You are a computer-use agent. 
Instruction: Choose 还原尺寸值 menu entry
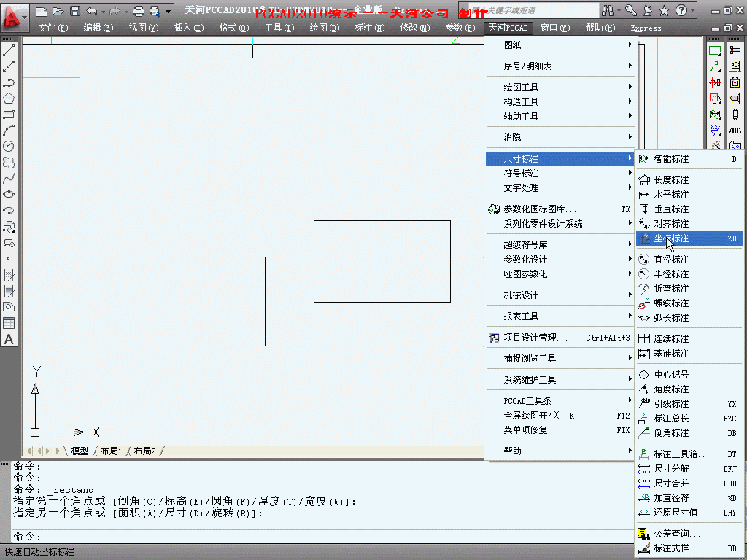pos(689,513)
